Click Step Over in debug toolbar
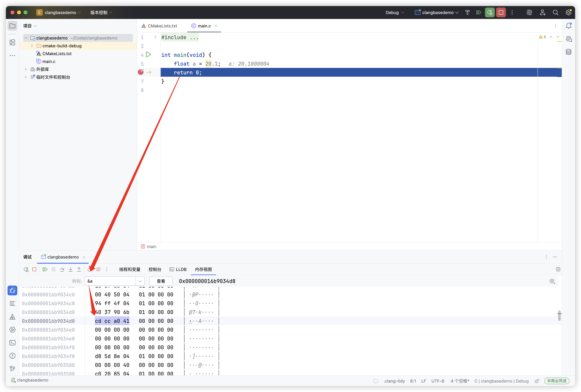The width and height of the screenshot is (581, 392). pyautogui.click(x=62, y=269)
